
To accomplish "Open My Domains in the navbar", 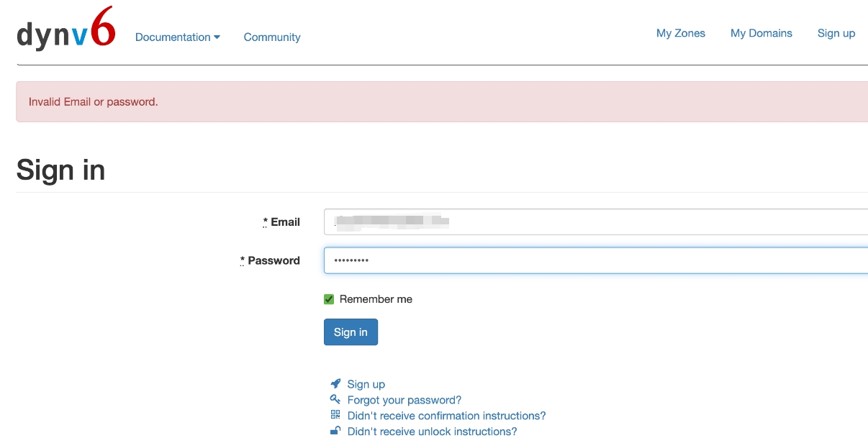I will 761,33.
